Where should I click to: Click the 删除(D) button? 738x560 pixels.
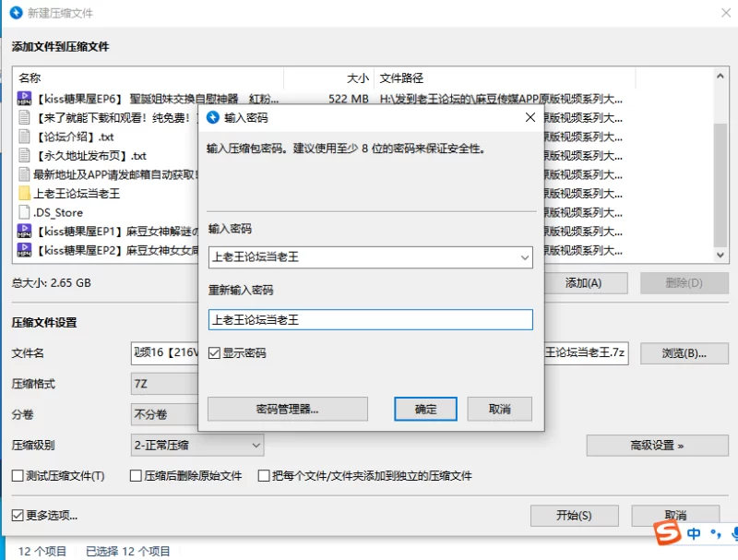click(x=684, y=283)
